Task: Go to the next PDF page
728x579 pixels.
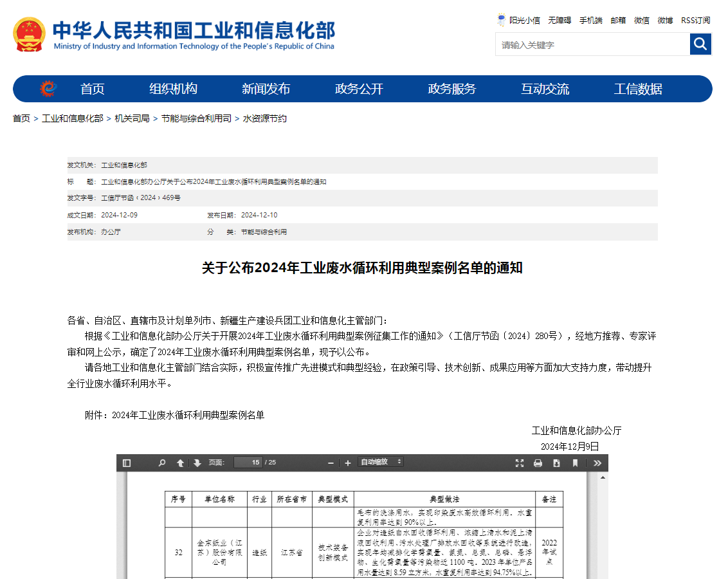Action: 197,462
